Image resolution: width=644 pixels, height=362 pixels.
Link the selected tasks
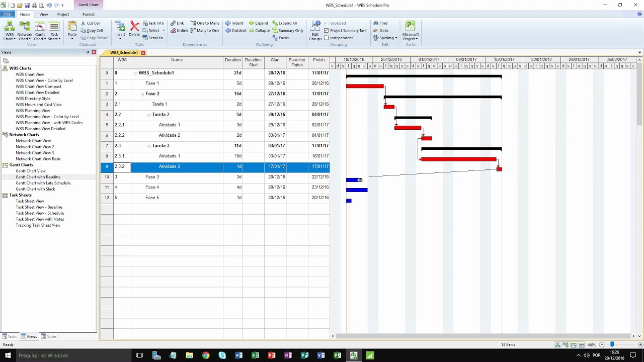pos(177,23)
